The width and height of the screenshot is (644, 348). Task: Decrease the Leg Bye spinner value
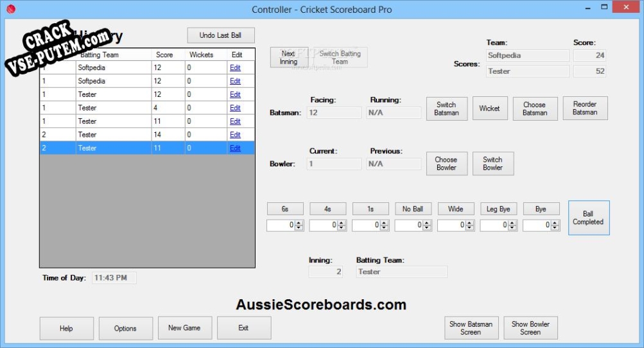point(512,228)
